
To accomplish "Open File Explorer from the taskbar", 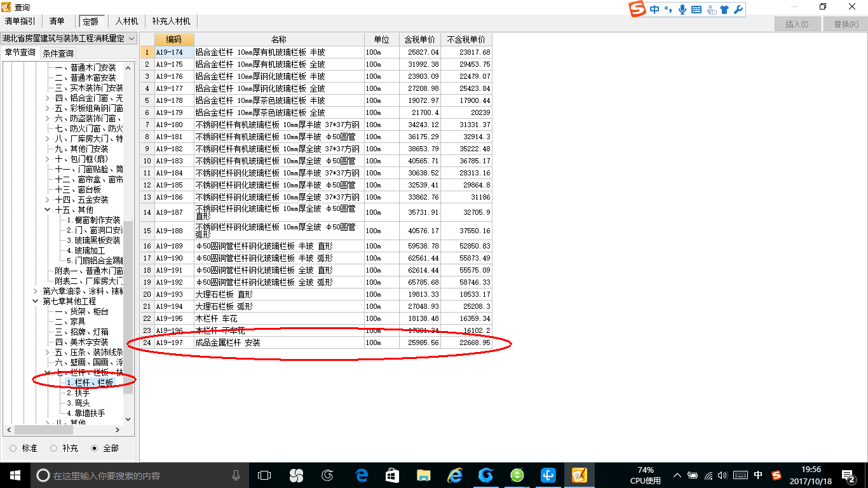I will click(423, 475).
